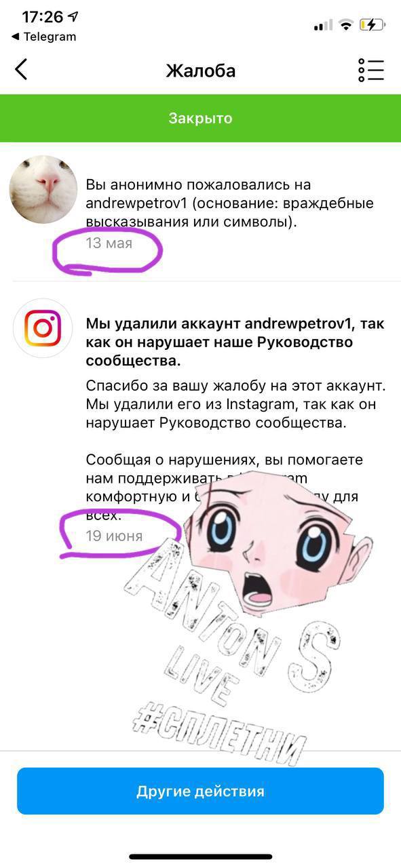Tap the white cat profile picture
Viewport: 401px width, 868px height.
pyautogui.click(x=43, y=190)
